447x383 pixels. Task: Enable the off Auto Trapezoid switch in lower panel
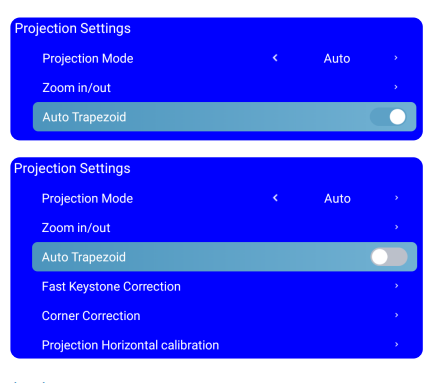(389, 257)
